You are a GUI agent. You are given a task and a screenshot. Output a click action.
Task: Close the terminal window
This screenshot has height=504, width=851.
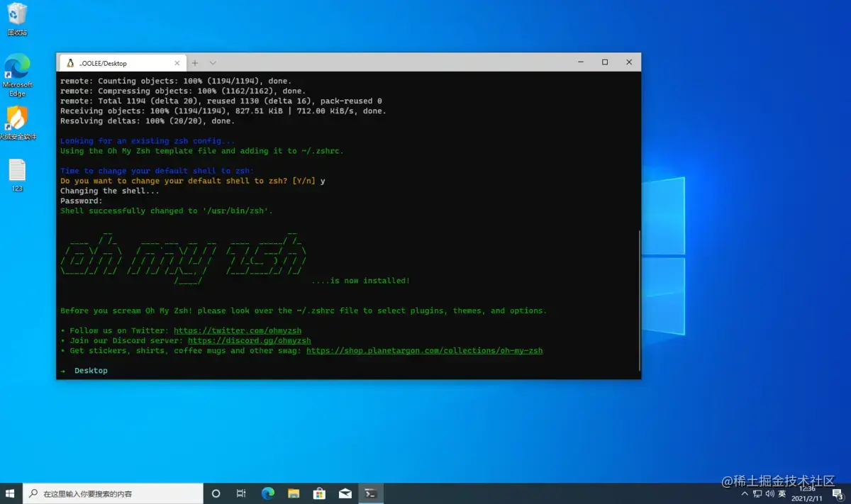[629, 62]
